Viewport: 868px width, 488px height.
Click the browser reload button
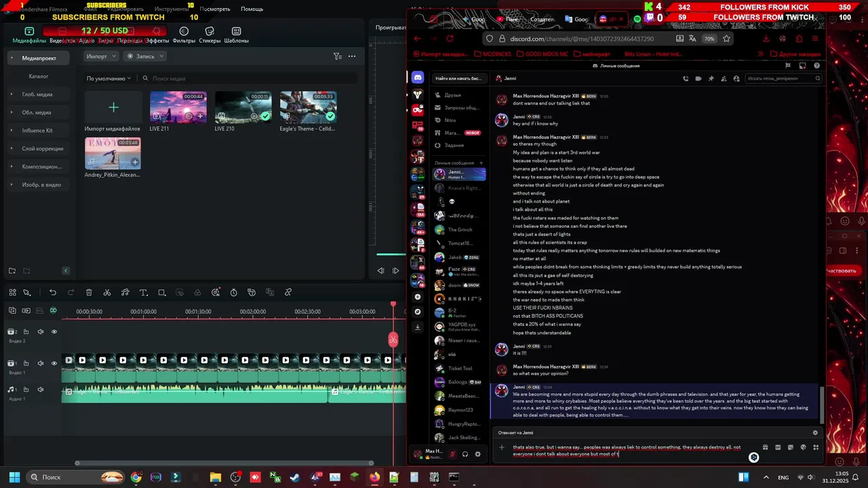450,39
